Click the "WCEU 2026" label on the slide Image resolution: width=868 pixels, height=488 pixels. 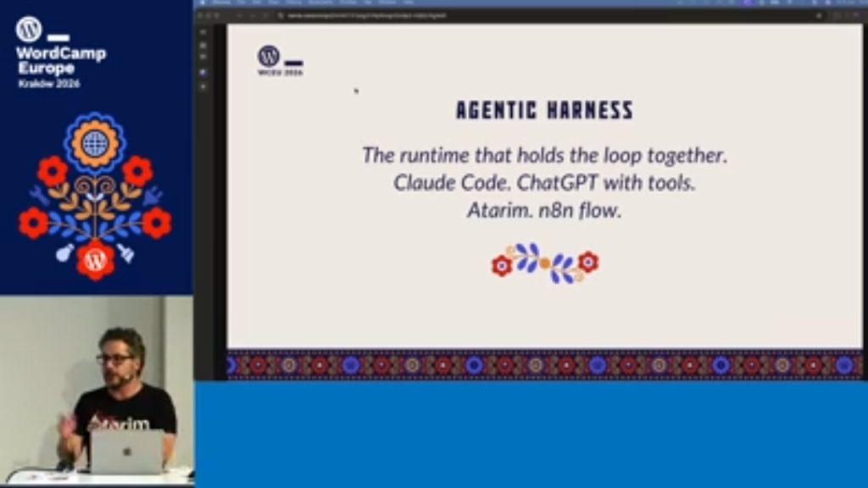(x=280, y=73)
